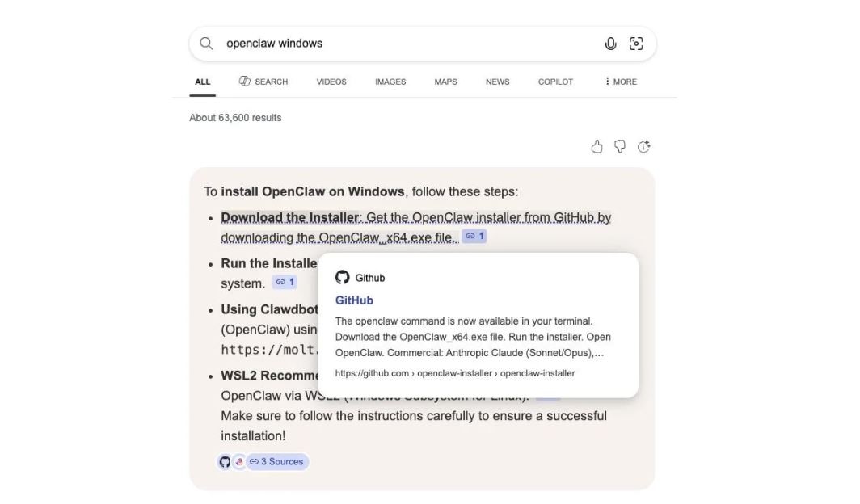Select the NEWS tab

[497, 81]
